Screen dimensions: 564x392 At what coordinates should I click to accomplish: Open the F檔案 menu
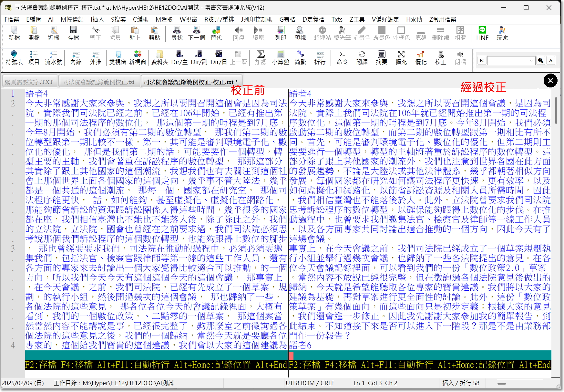click(12, 19)
